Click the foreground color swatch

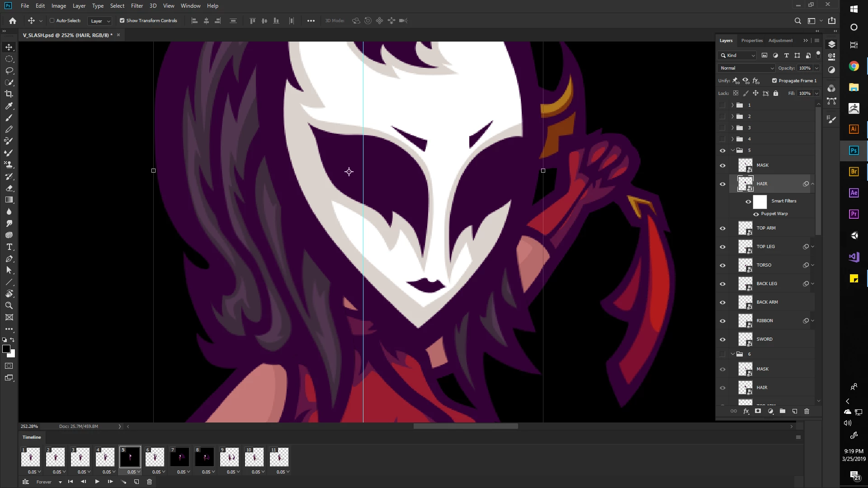[x=6, y=349]
